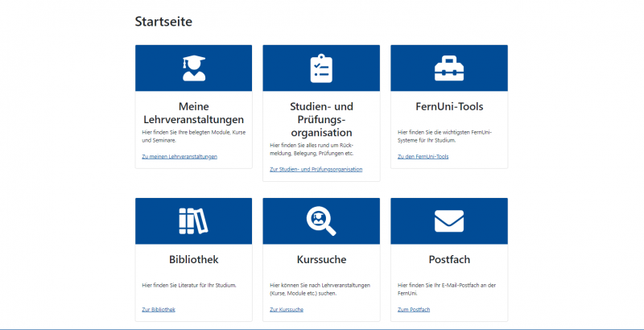
Task: Click text 'Hier finden Sie Literatur für Ihr Studium'
Action: coord(189,285)
